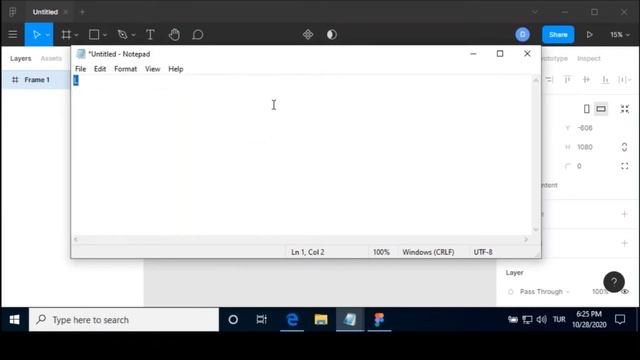Screen dimensions: 640x360
Task: Choose landscape frame orientation
Action: (x=601, y=109)
